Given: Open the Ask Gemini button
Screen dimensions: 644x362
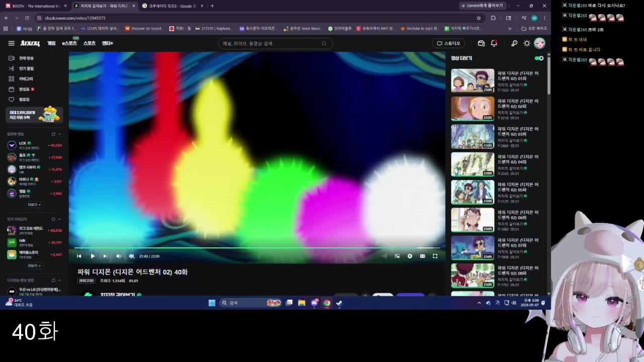Looking at the screenshot, I should coord(482,6).
